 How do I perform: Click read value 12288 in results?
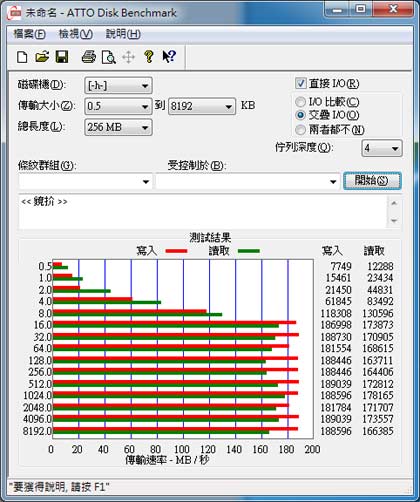pyautogui.click(x=380, y=266)
